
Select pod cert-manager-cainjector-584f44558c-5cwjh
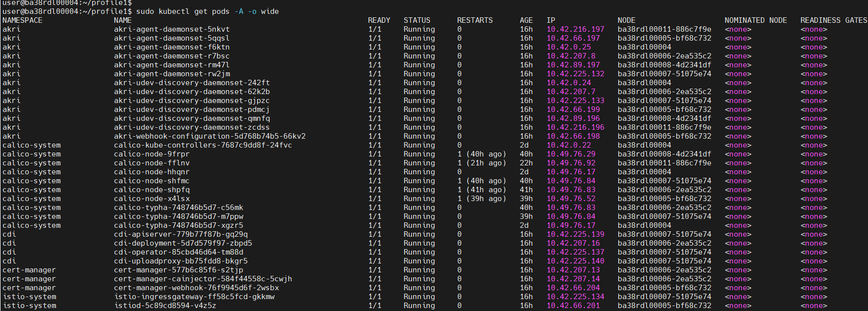pyautogui.click(x=203, y=279)
